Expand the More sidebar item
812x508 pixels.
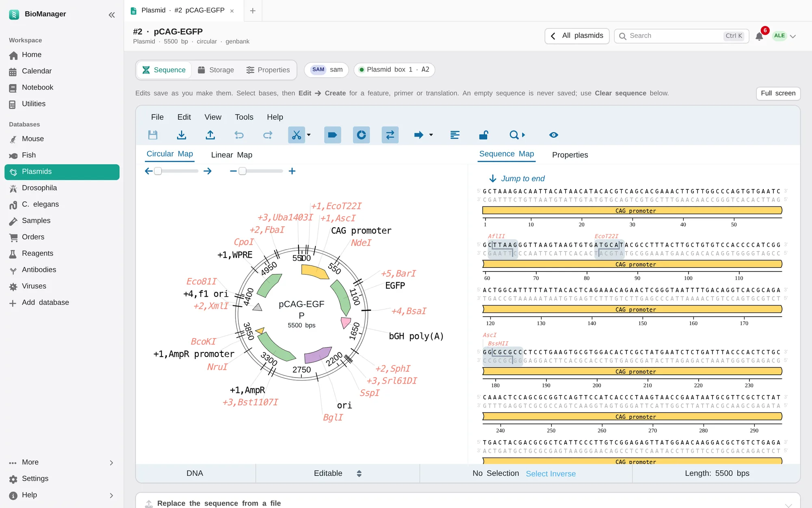point(62,462)
